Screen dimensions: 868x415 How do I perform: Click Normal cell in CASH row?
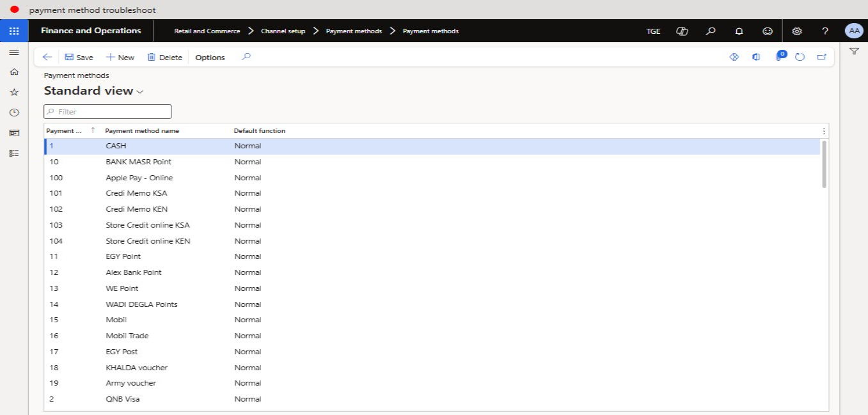pyautogui.click(x=248, y=146)
